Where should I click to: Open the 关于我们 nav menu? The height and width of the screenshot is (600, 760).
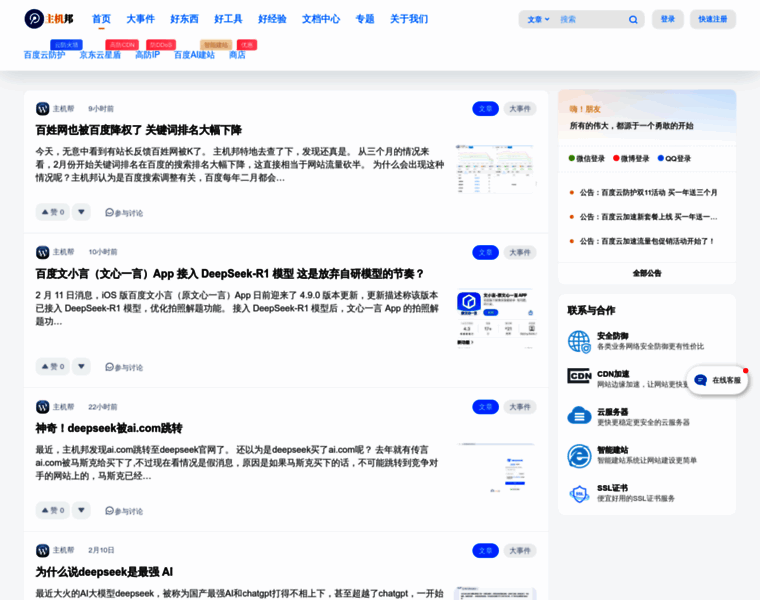[x=409, y=19]
